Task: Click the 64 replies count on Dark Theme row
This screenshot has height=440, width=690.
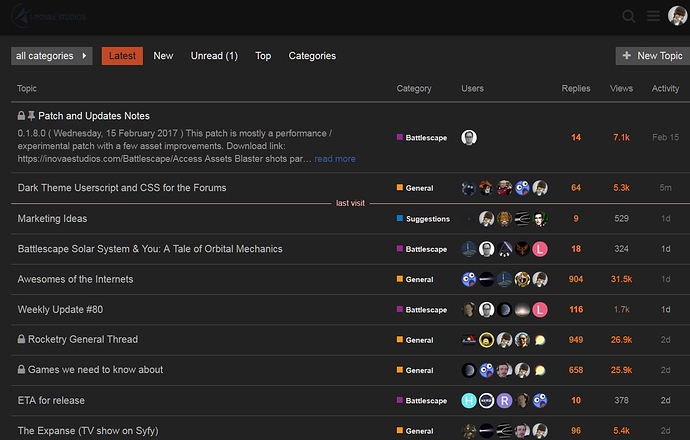Action: click(576, 188)
